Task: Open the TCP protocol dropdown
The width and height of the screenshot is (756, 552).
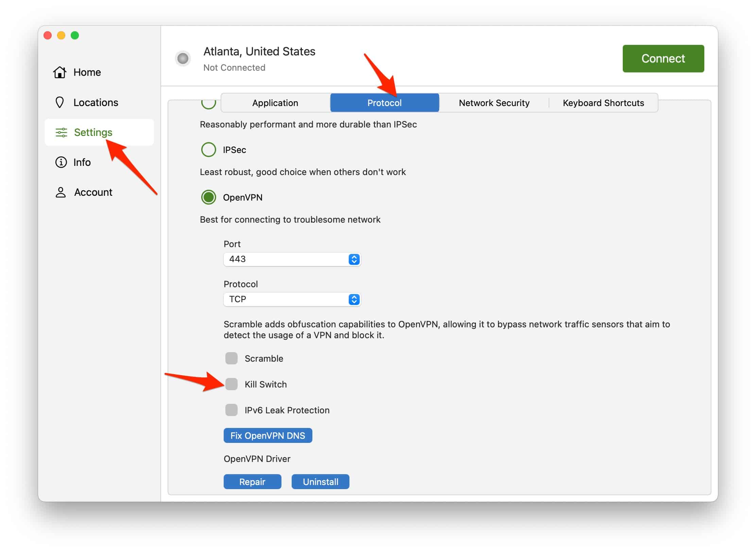Action: [x=292, y=299]
